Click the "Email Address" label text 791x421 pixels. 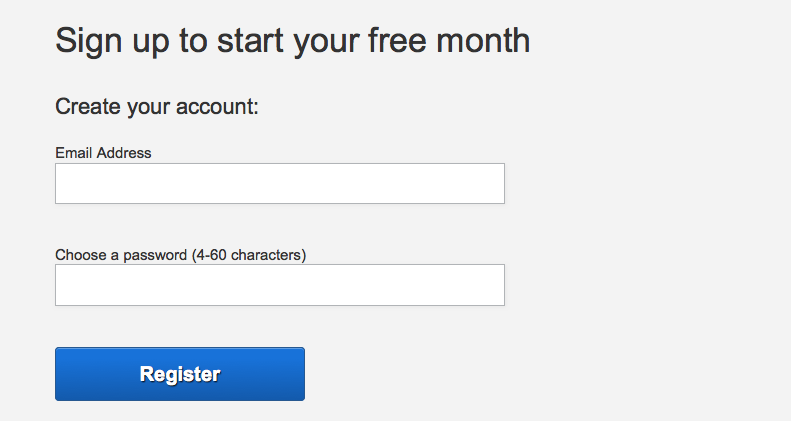pos(103,153)
